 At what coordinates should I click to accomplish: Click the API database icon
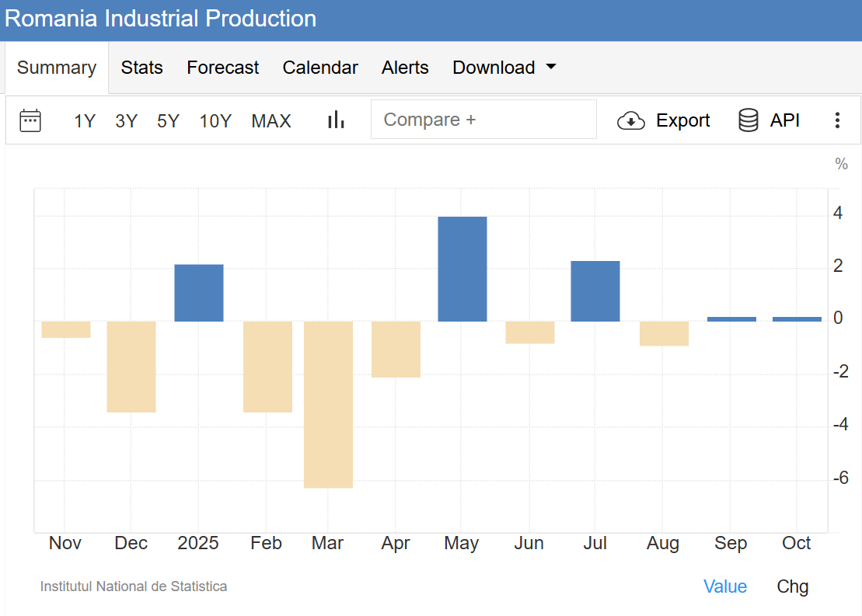pyautogui.click(x=748, y=120)
